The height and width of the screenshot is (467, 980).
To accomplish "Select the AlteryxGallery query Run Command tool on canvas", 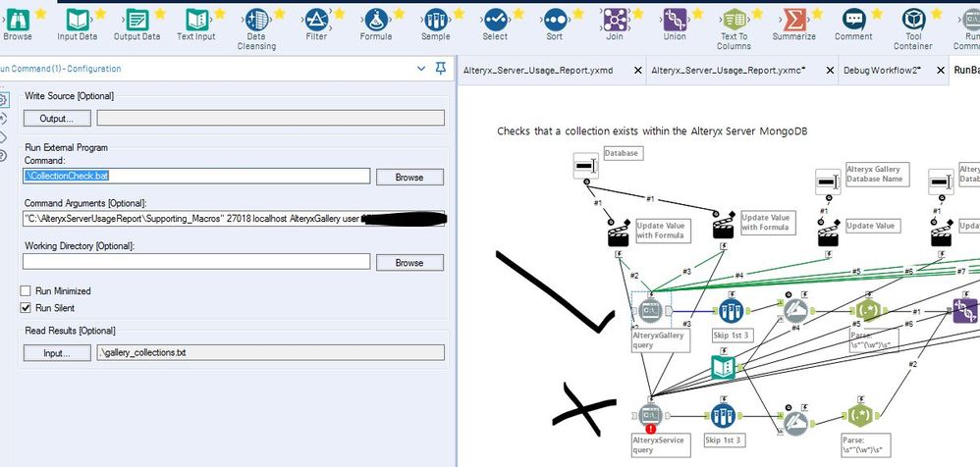I will click(650, 310).
